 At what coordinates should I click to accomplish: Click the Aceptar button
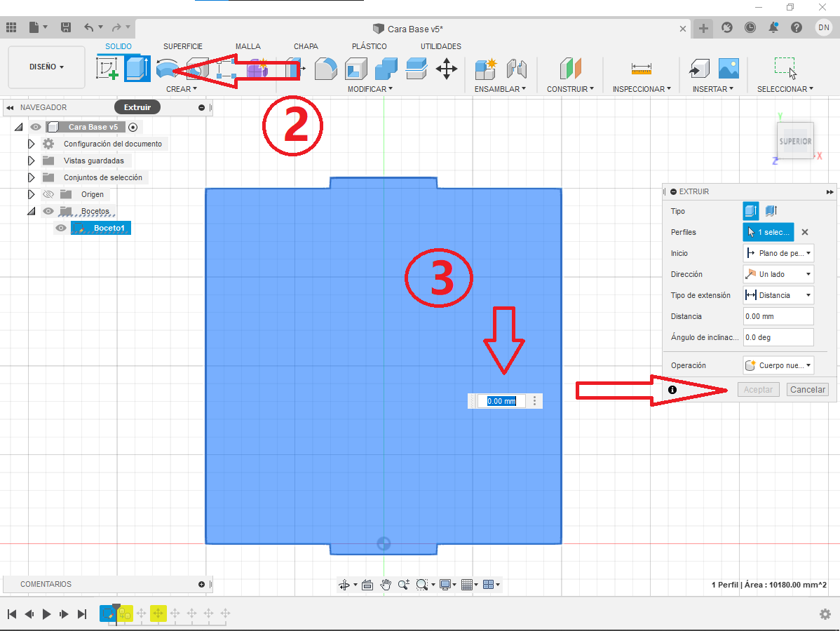tap(758, 389)
